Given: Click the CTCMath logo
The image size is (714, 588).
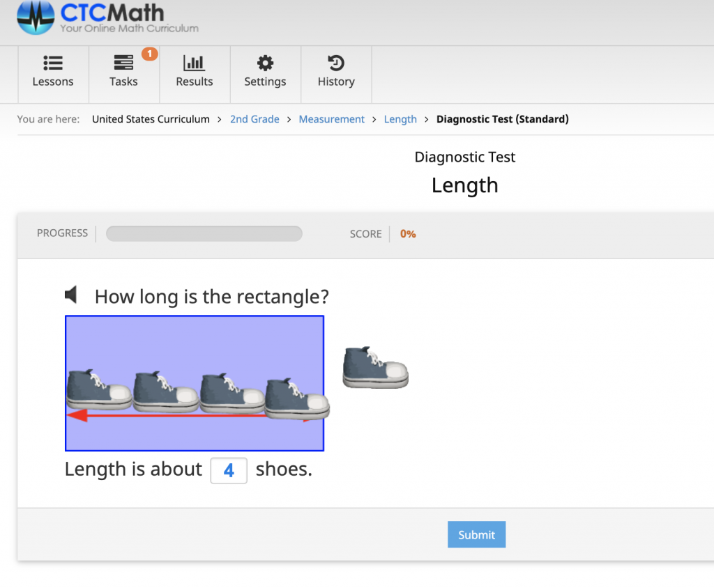Looking at the screenshot, I should point(107,17).
